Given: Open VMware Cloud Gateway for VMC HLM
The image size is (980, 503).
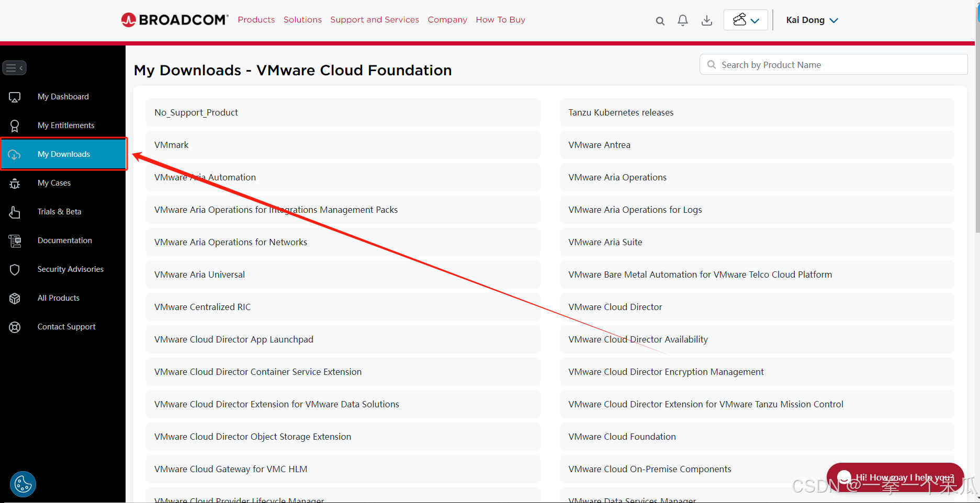Looking at the screenshot, I should (343, 469).
